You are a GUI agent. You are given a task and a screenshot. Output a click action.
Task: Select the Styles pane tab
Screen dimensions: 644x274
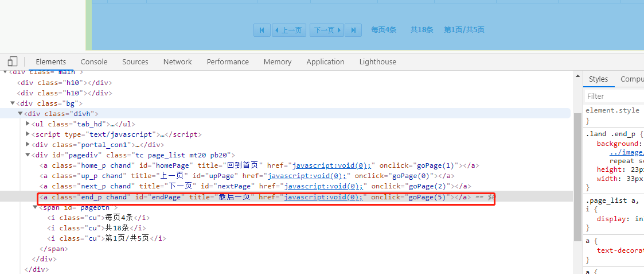click(x=599, y=79)
